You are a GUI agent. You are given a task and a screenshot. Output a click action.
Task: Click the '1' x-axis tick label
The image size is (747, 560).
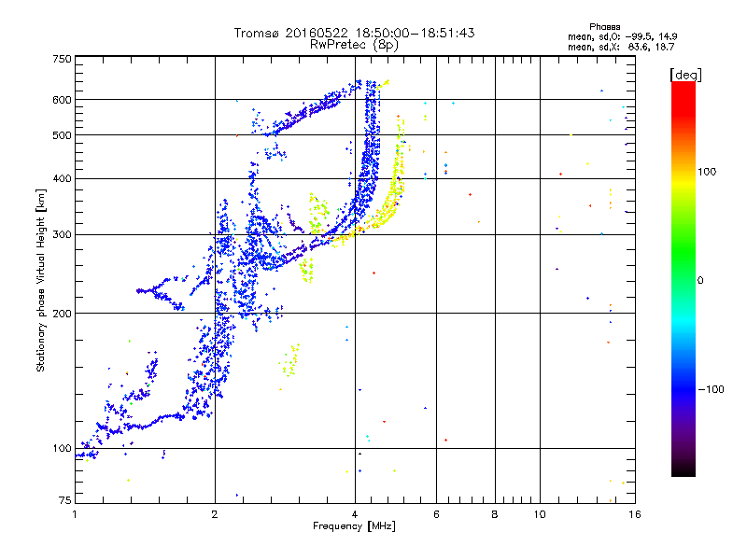(x=75, y=514)
